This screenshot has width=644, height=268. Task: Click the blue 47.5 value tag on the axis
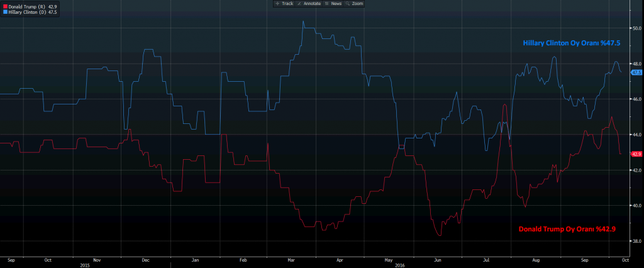(636, 72)
